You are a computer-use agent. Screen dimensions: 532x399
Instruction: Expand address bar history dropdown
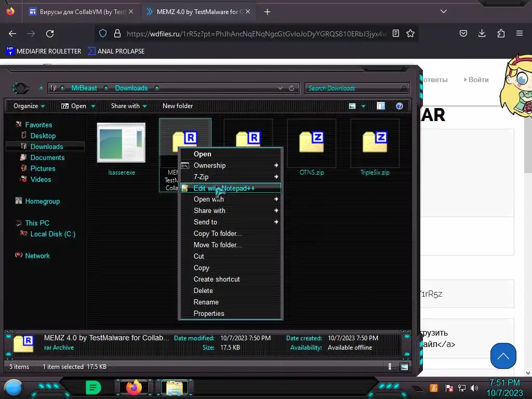[x=280, y=88]
